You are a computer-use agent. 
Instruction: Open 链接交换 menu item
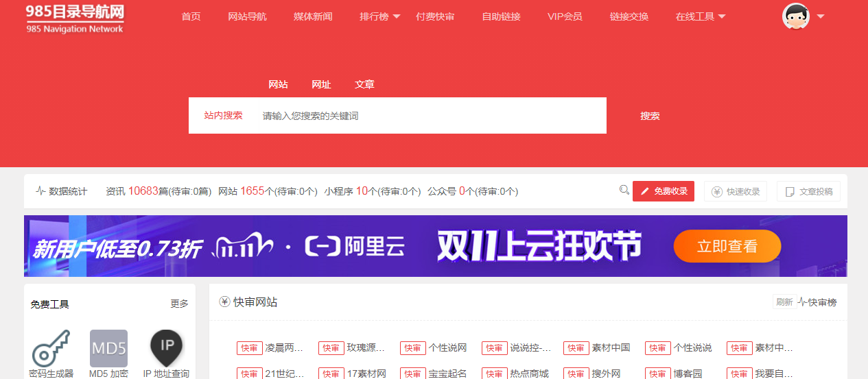pos(629,16)
